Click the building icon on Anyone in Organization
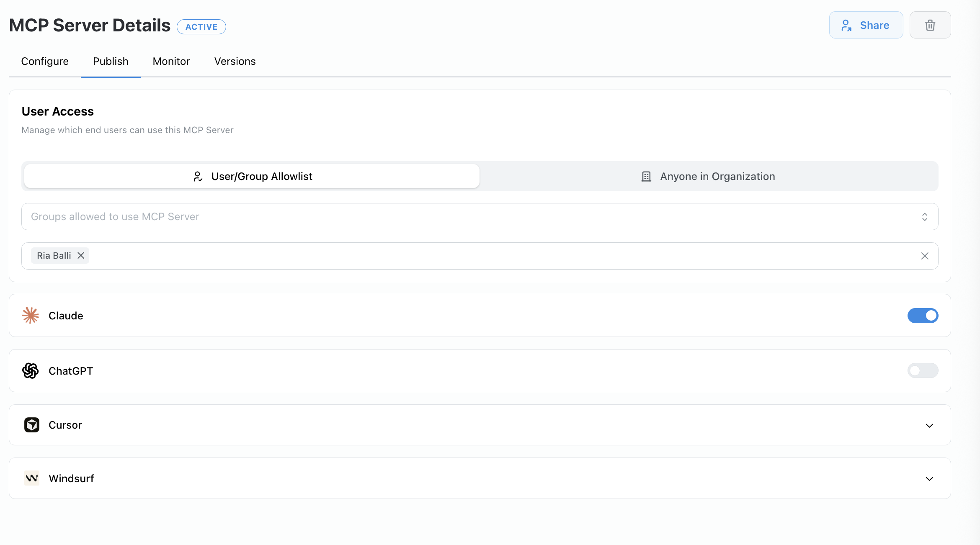The image size is (980, 545). pyautogui.click(x=646, y=176)
